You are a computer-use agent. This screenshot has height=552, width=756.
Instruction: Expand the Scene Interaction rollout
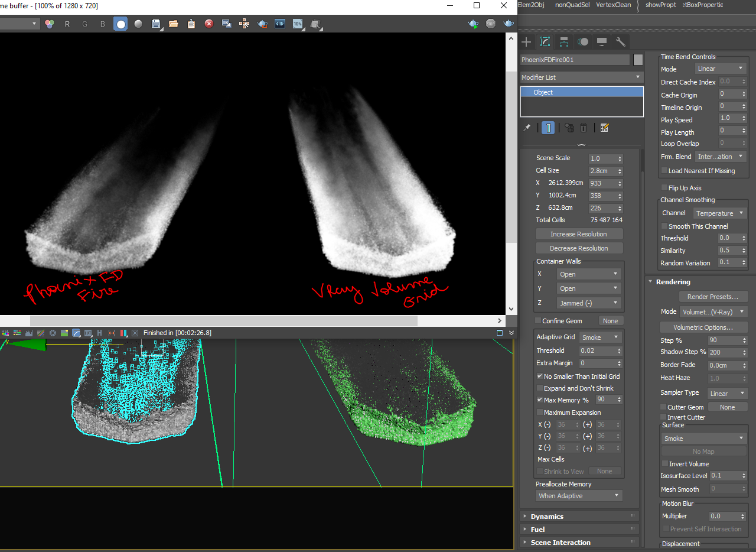pyautogui.click(x=579, y=543)
